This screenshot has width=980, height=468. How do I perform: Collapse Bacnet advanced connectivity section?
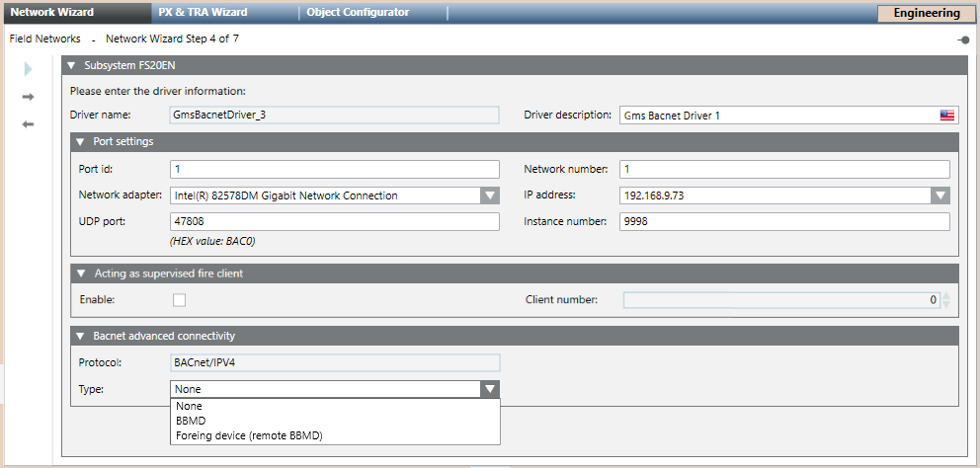coord(80,336)
